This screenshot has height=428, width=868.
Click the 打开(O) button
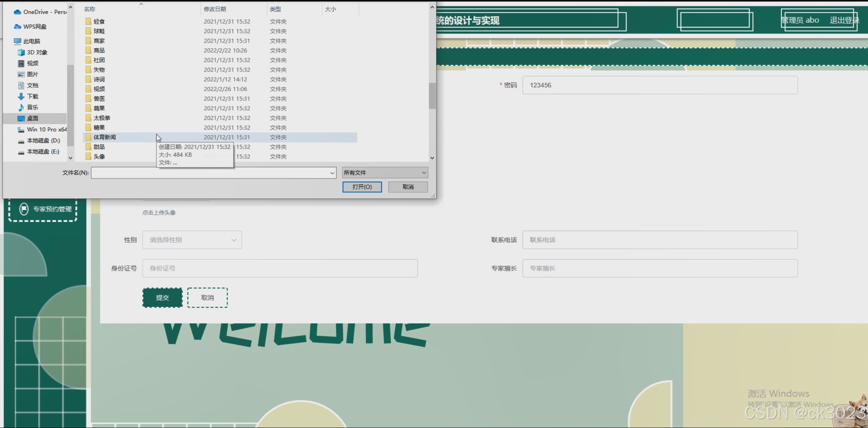(362, 187)
